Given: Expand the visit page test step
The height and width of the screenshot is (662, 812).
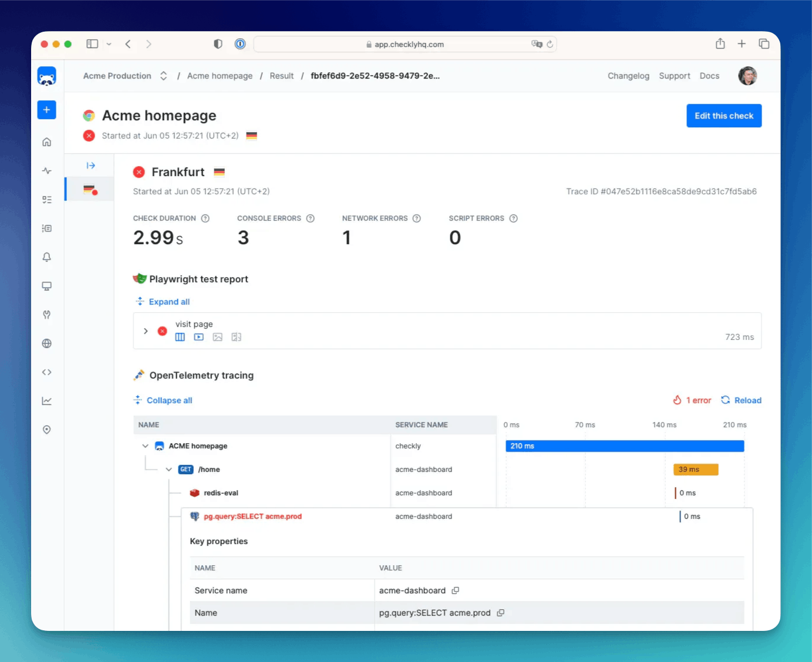Looking at the screenshot, I should click(x=146, y=331).
